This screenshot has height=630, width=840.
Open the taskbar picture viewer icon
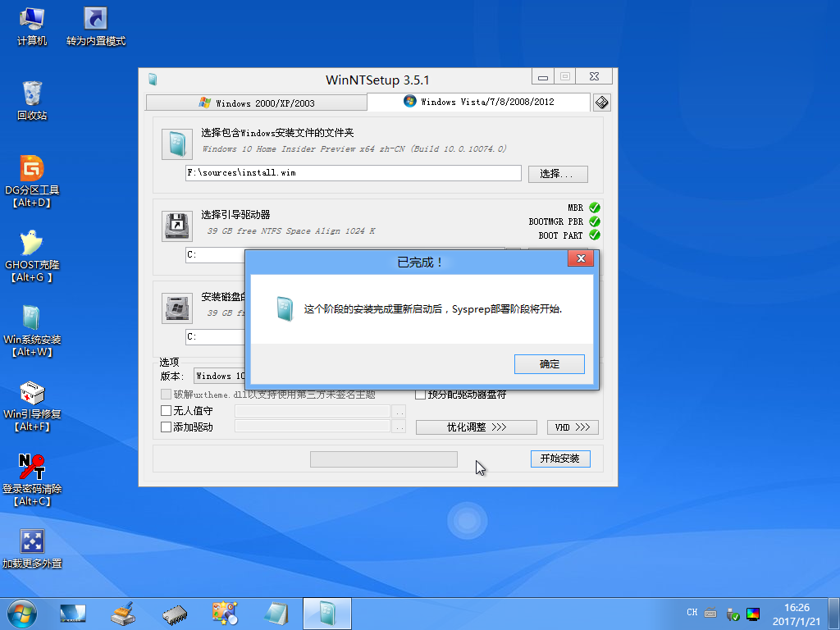click(x=225, y=614)
